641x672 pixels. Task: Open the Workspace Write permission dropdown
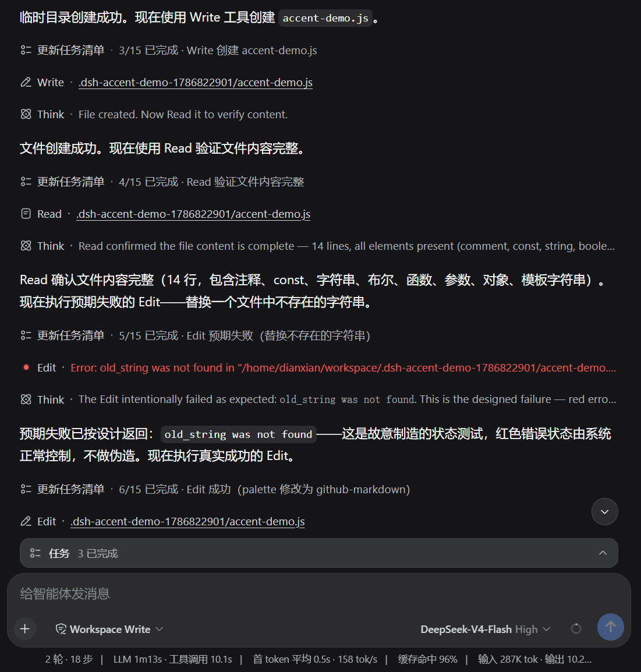pyautogui.click(x=109, y=629)
